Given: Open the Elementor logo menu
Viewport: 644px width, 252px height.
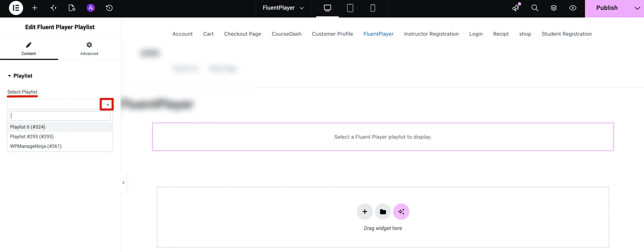Looking at the screenshot, I should coord(16,8).
